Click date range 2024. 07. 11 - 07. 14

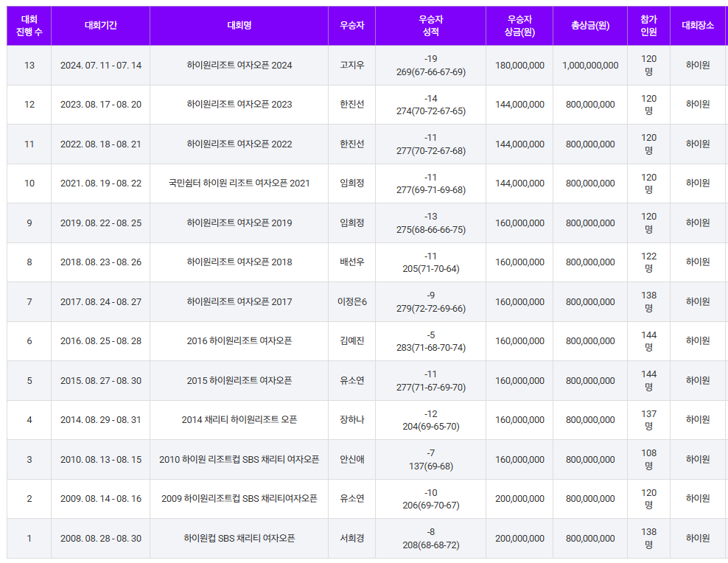(101, 66)
